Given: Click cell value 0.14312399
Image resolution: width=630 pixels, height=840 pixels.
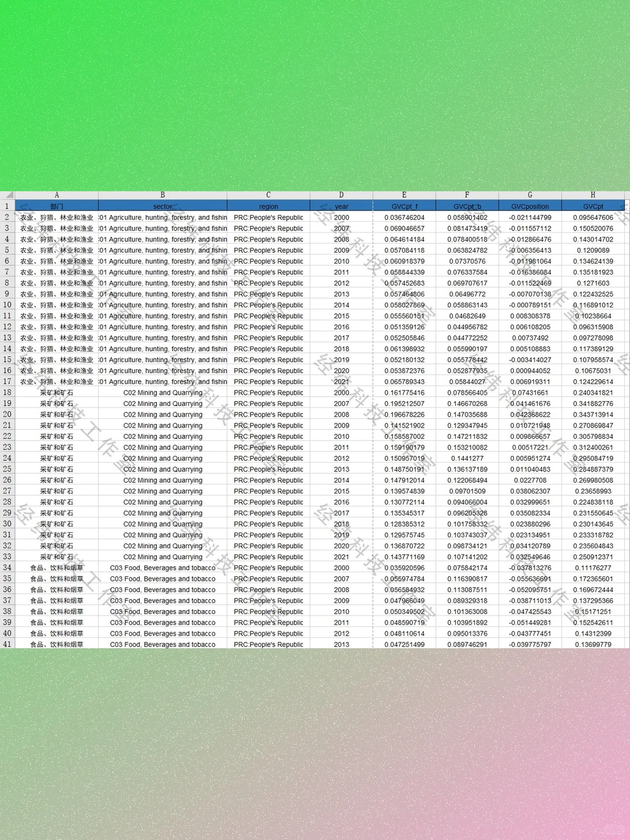Looking at the screenshot, I should 593,633.
